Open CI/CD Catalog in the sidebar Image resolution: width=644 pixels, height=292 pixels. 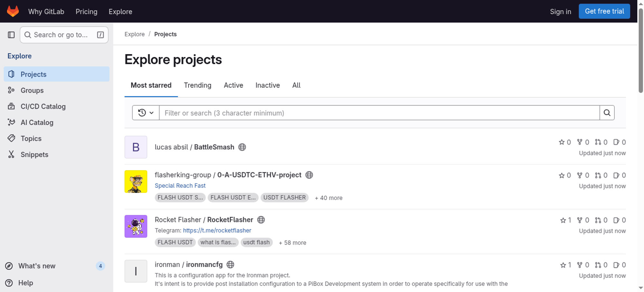[43, 106]
